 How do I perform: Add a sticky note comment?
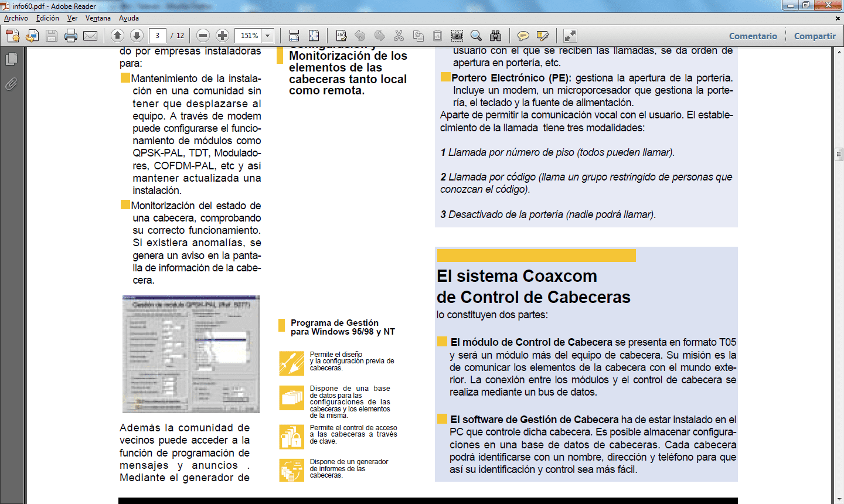(523, 36)
